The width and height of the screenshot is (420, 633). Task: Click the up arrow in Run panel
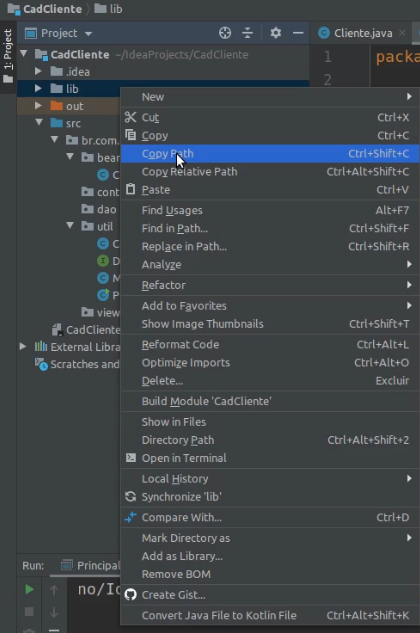54,590
